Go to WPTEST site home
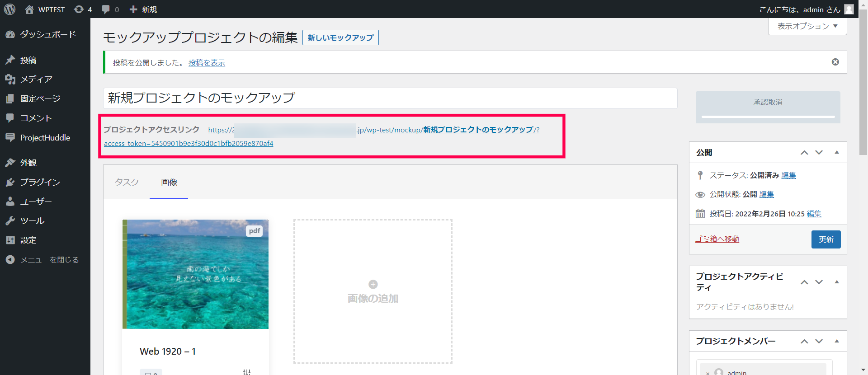The image size is (868, 375). pos(45,9)
